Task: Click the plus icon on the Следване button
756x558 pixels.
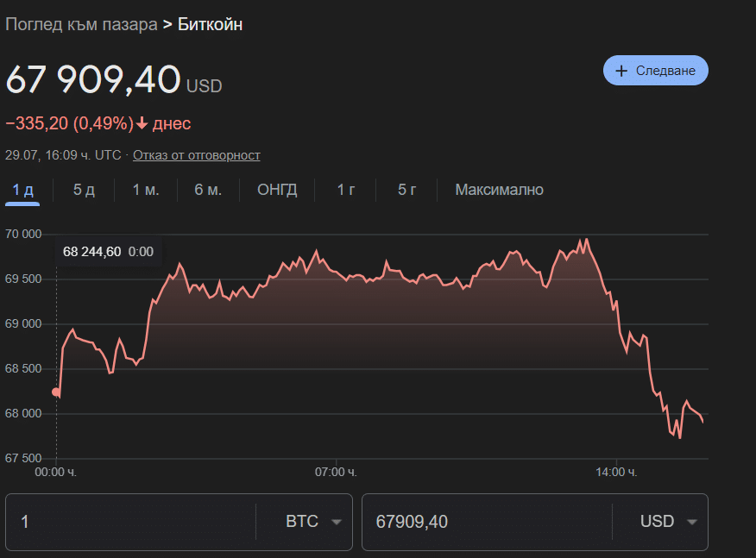Action: pos(621,71)
